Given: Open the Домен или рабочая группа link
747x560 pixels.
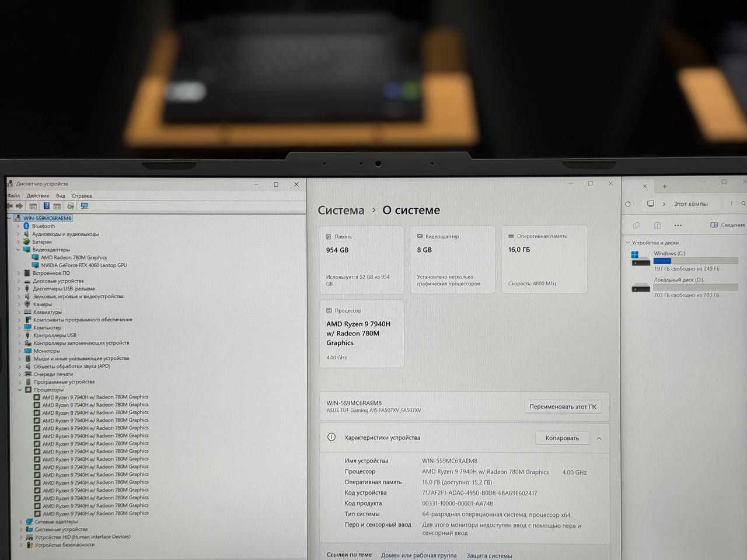Looking at the screenshot, I should coord(418,555).
